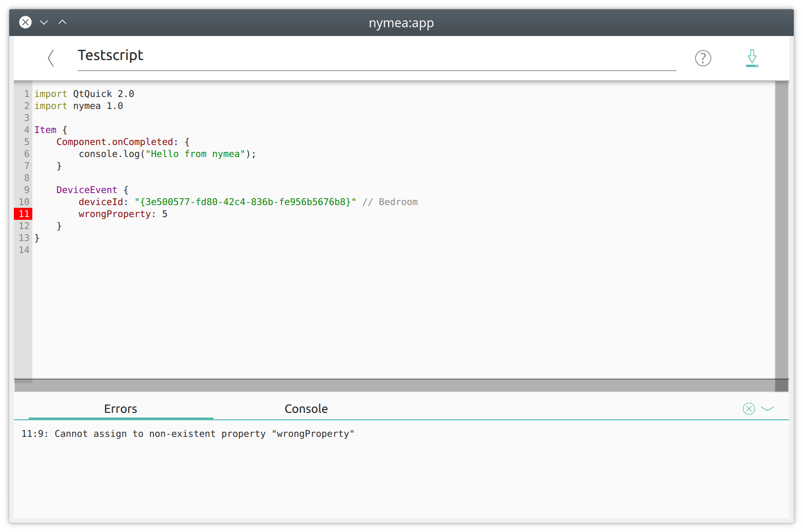Click 'import nymea 1.0' line

pyautogui.click(x=79, y=106)
